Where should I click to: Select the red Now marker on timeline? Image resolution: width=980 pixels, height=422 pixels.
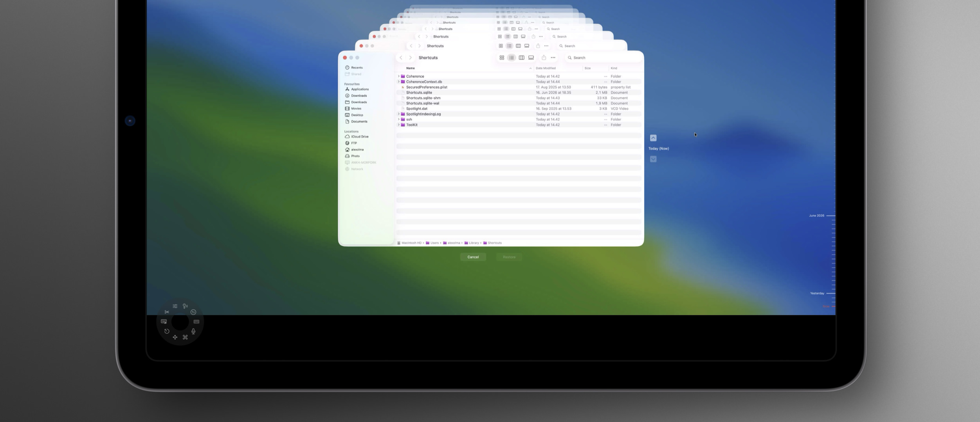click(829, 306)
